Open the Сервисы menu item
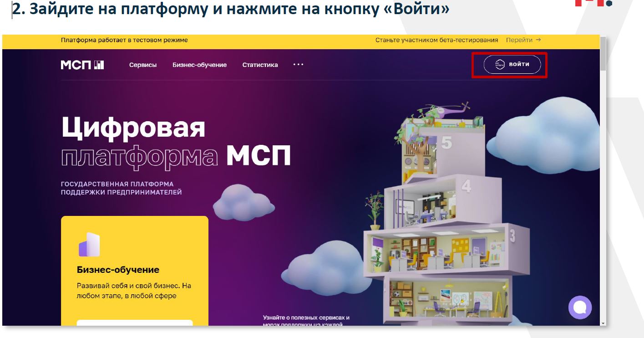 (x=143, y=65)
